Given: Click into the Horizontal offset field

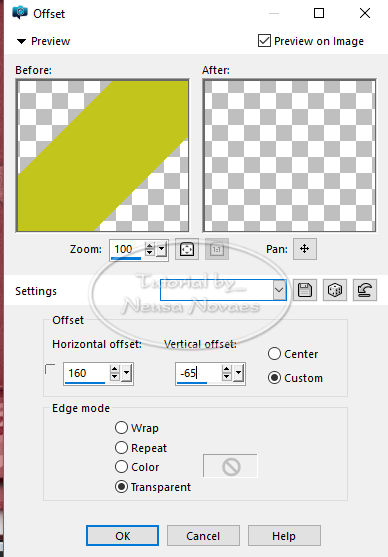Looking at the screenshot, I should (x=86, y=373).
